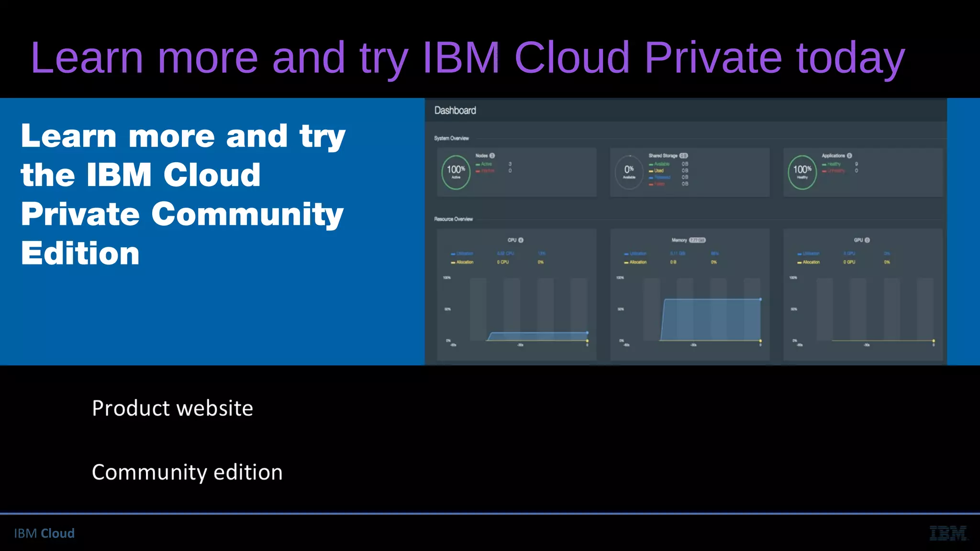Select the 100% Active nodes gauge
The width and height of the screenshot is (980, 551).
coord(456,172)
